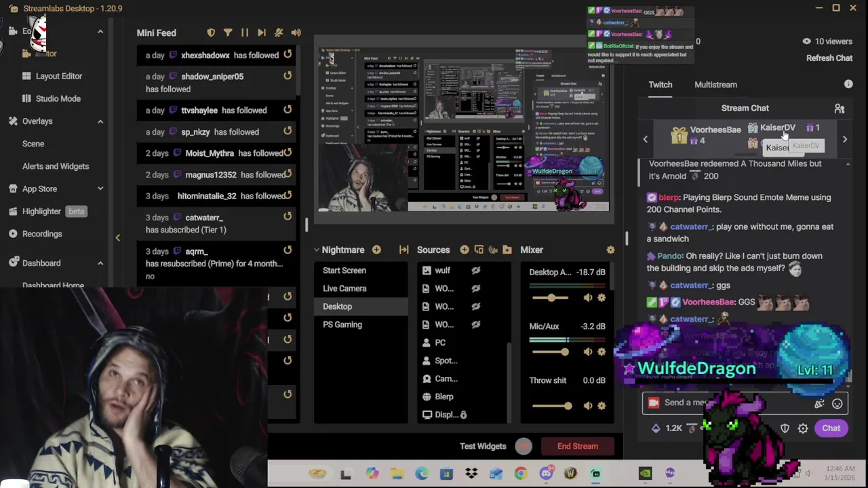Mute the Desktop Audio channel
The image size is (868, 488).
(588, 298)
